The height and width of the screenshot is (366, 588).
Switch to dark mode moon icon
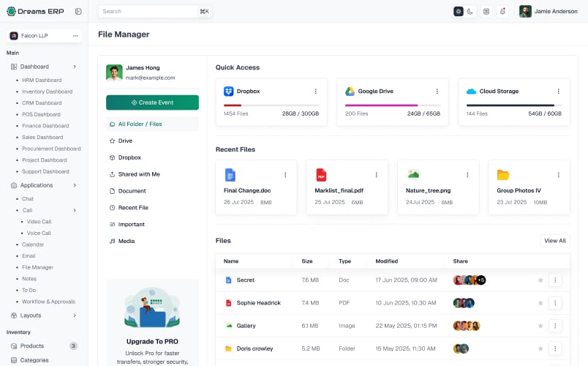(x=470, y=11)
